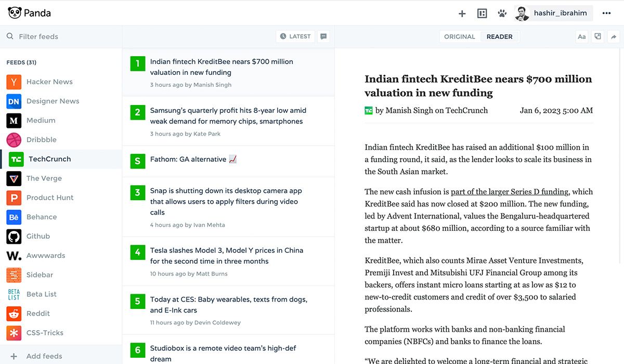Select Medium feed
624x364 pixels.
coord(61,120)
